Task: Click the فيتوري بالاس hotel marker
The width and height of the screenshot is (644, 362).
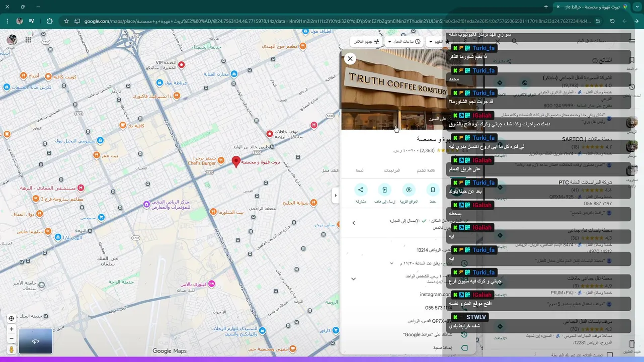Action: point(212,284)
